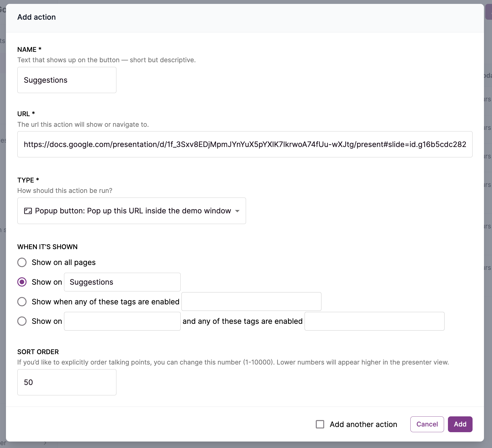Select the 'Show on all pages' radio button
492x448 pixels.
pos(22,262)
